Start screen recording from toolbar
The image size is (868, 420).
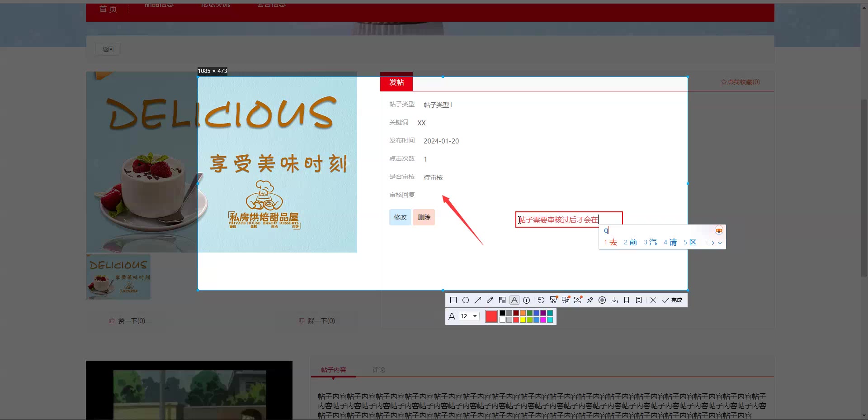(x=602, y=300)
